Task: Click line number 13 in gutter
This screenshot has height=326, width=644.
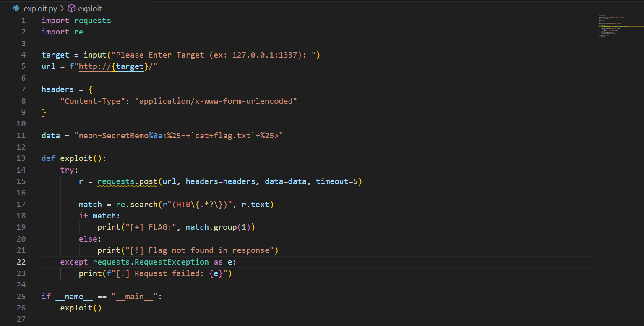Action: [21, 158]
